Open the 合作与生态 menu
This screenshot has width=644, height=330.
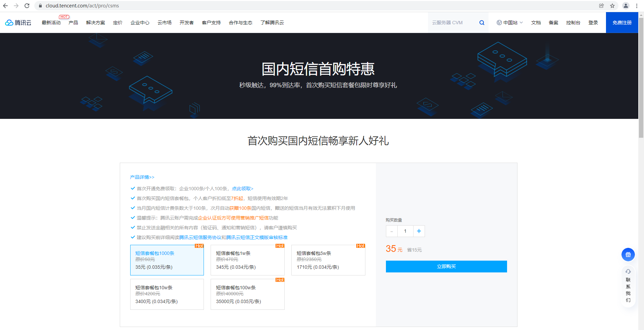(241, 23)
